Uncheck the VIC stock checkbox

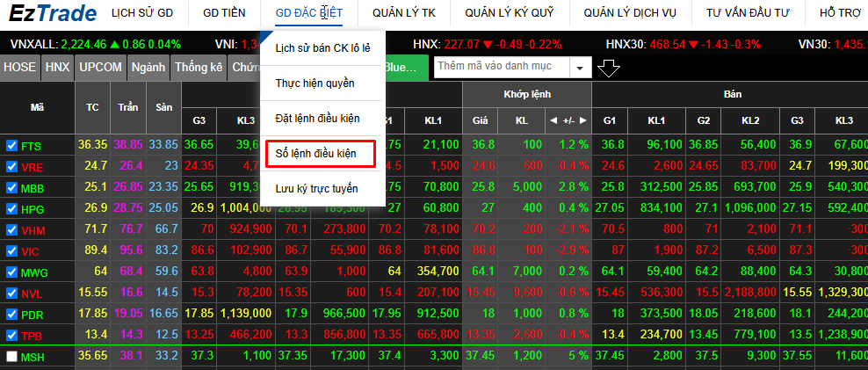point(11,250)
